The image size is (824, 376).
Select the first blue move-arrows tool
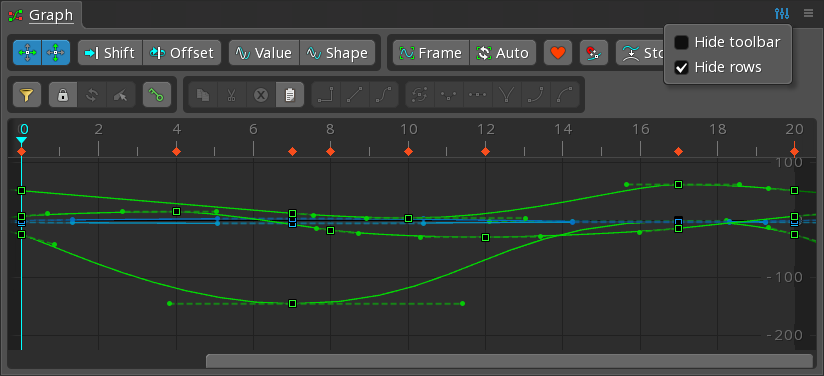pos(27,53)
